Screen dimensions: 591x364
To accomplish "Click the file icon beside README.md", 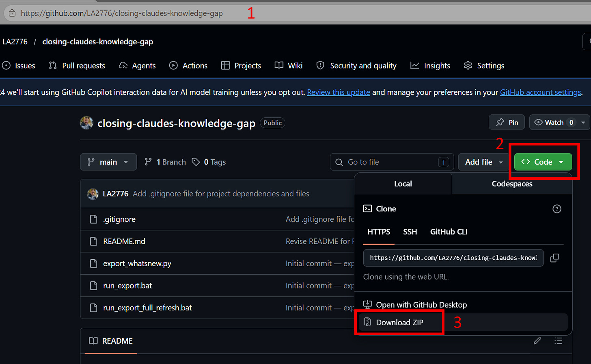I will (93, 241).
